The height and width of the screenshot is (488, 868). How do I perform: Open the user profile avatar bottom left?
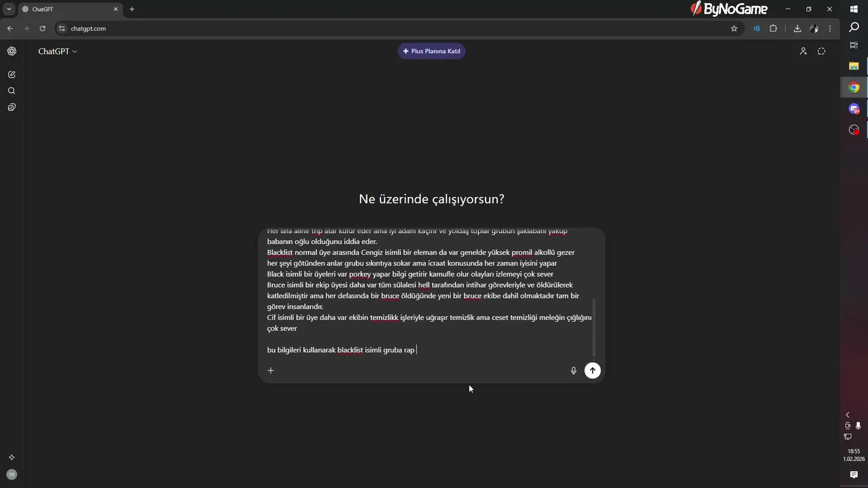coord(12,474)
